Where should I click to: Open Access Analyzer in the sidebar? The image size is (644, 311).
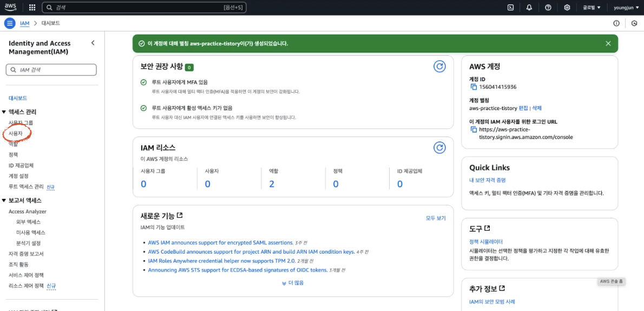click(x=28, y=211)
